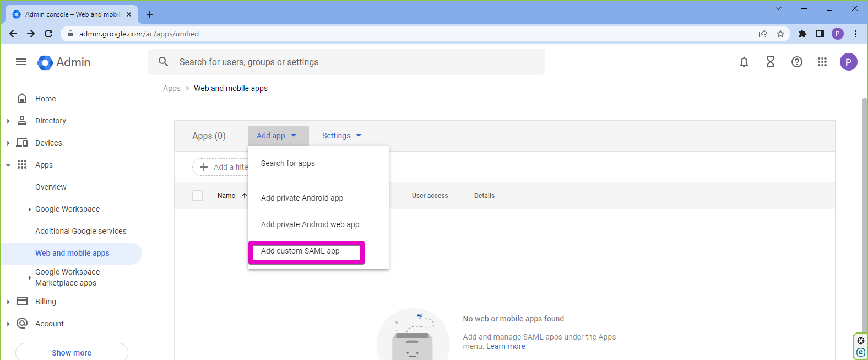Select Add private Android web app

pyautogui.click(x=310, y=224)
